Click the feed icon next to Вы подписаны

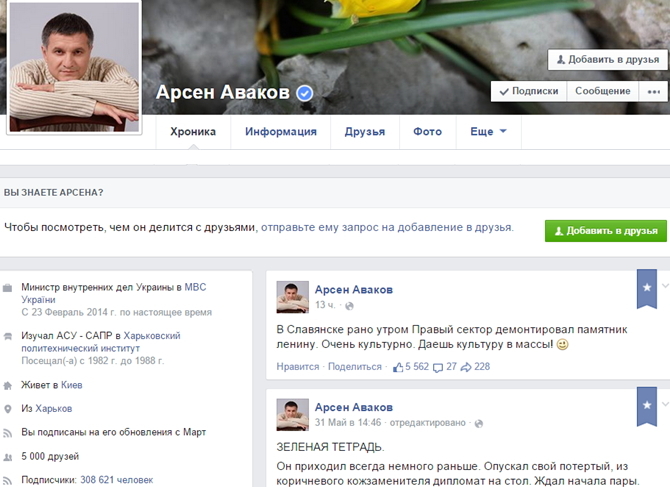tap(7, 433)
